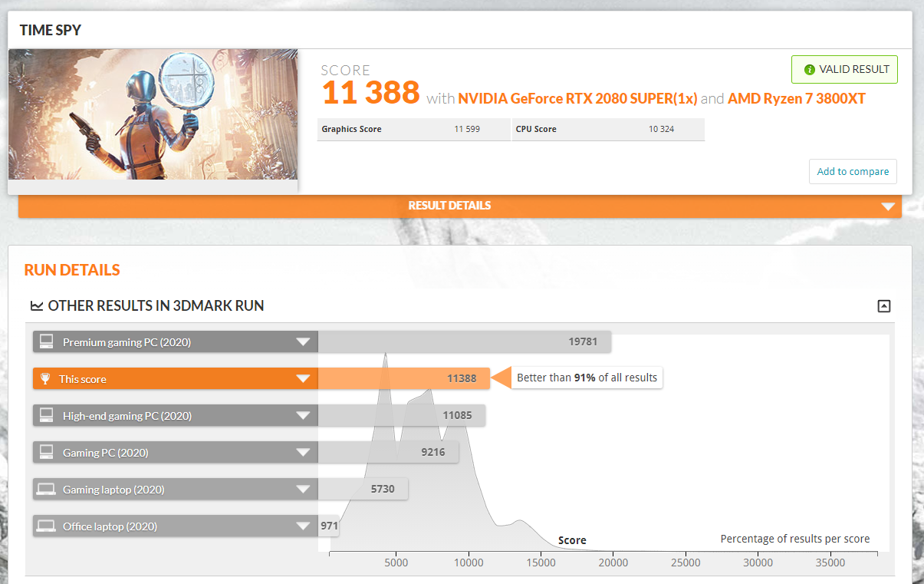924x584 pixels.
Task: Open dropdown arrow on This score row
Action: pos(304,379)
